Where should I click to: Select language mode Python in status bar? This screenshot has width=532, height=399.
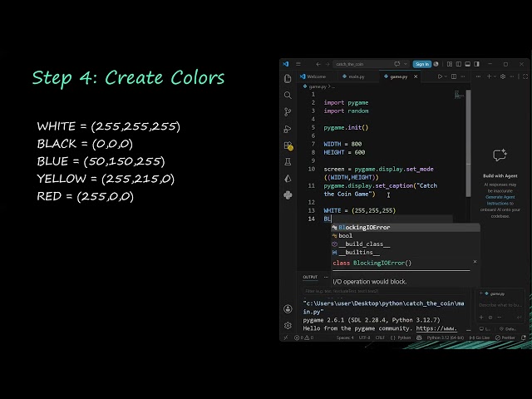pyautogui.click(x=401, y=337)
